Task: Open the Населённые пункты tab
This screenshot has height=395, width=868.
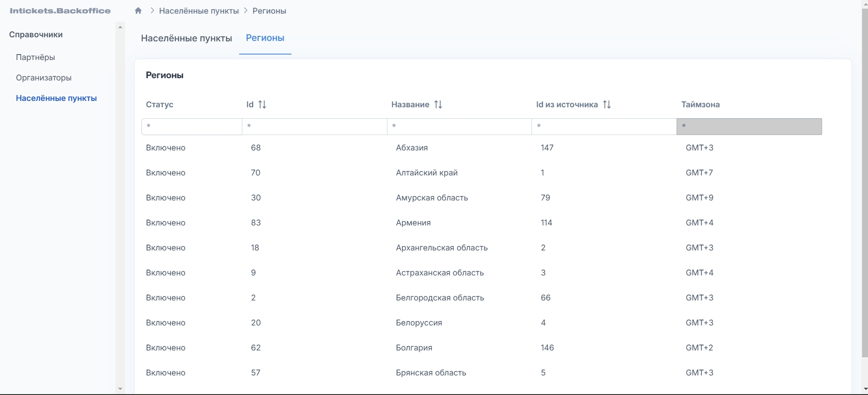Action: pos(186,38)
